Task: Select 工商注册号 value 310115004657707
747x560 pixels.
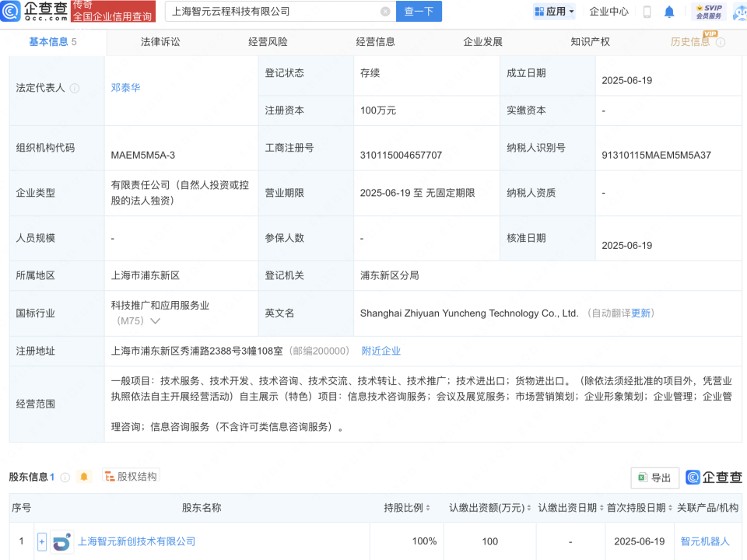Action: pos(402,156)
